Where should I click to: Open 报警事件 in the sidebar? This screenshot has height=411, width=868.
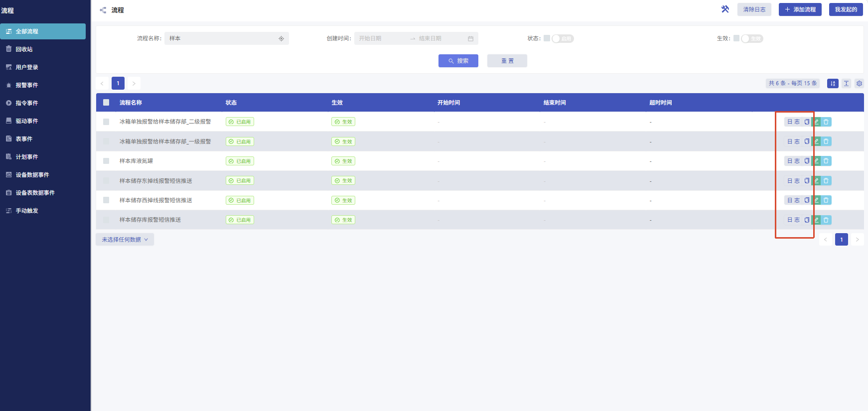point(43,85)
